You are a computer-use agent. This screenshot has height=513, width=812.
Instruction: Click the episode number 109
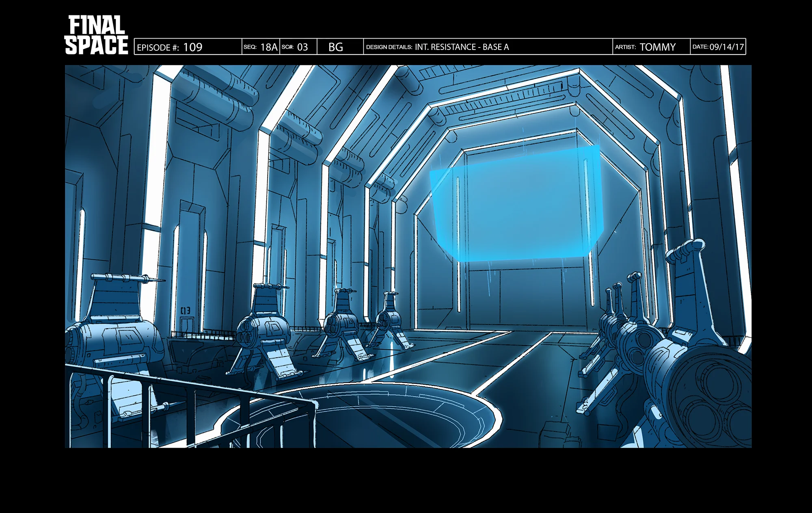[192, 47]
